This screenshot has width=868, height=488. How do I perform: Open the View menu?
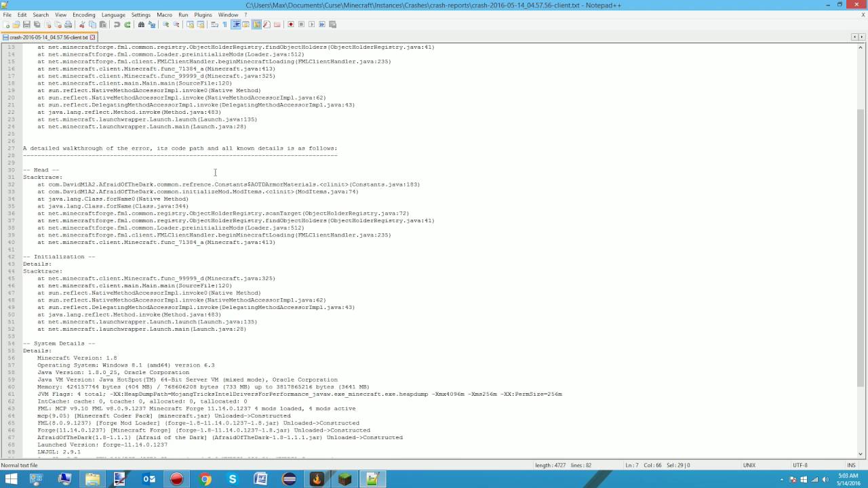point(60,14)
